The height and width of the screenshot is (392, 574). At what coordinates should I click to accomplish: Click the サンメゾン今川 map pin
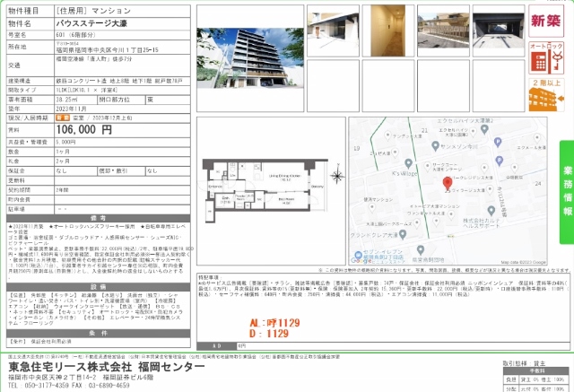[435, 146]
